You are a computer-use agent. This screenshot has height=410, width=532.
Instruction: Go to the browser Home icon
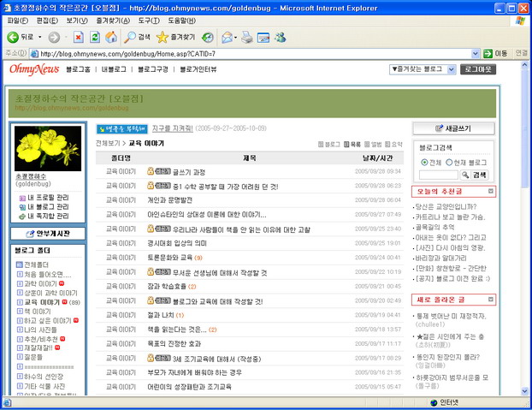[x=111, y=38]
